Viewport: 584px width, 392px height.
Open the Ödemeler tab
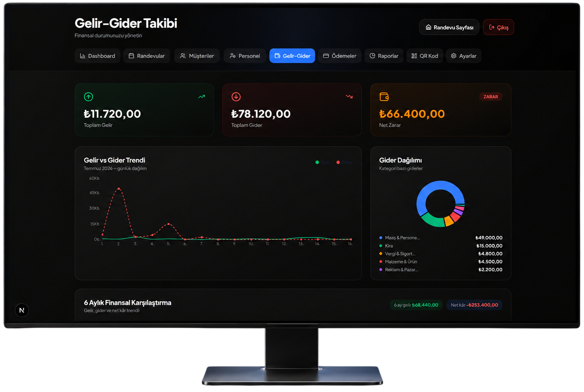(340, 56)
